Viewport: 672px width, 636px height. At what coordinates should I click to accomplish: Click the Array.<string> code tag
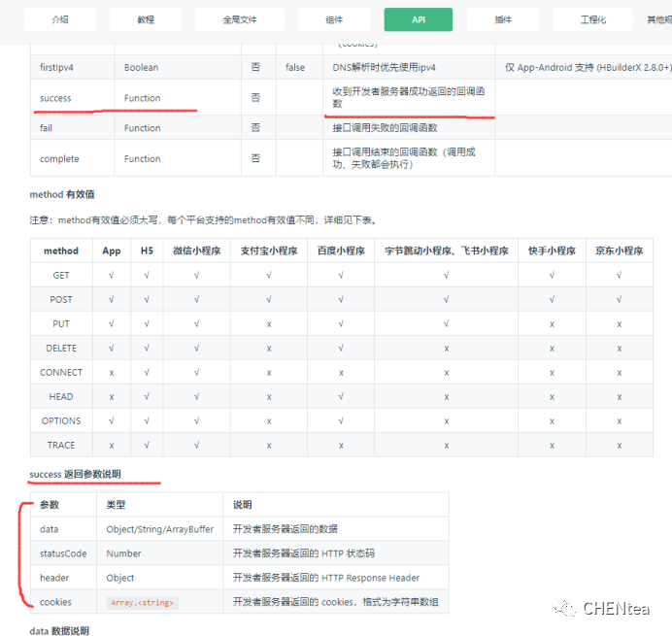click(x=142, y=603)
